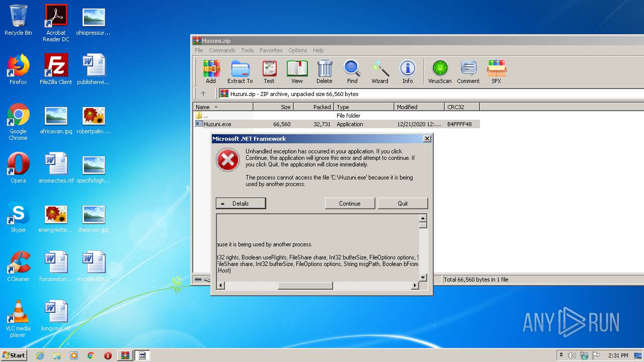Sort file list by Size column
The image size is (644, 362).
[x=274, y=107]
